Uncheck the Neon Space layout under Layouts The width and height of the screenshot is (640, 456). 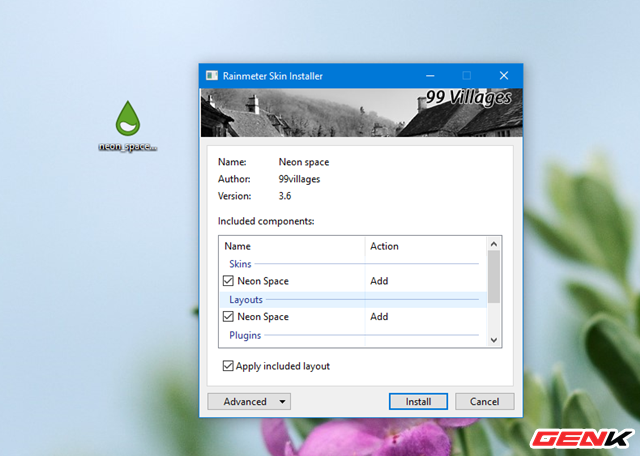228,316
